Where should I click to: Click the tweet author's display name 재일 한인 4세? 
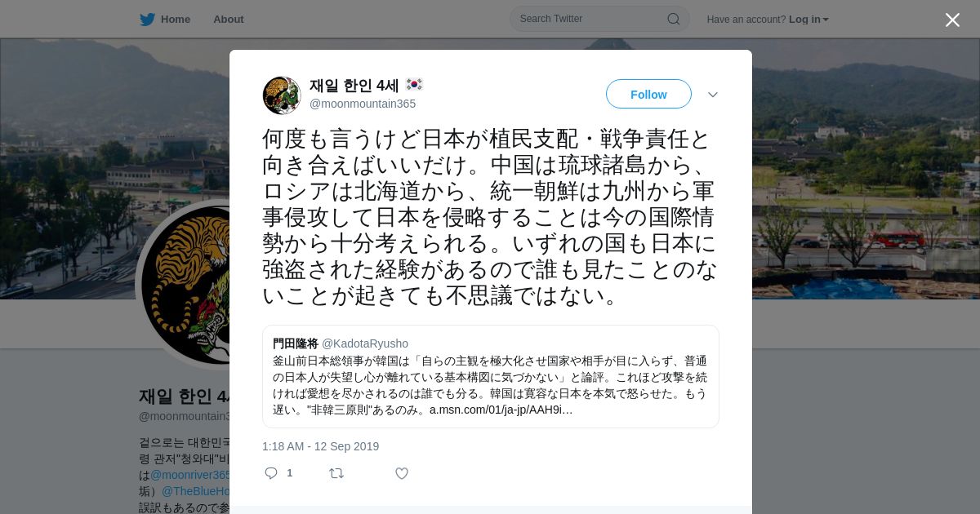point(354,85)
